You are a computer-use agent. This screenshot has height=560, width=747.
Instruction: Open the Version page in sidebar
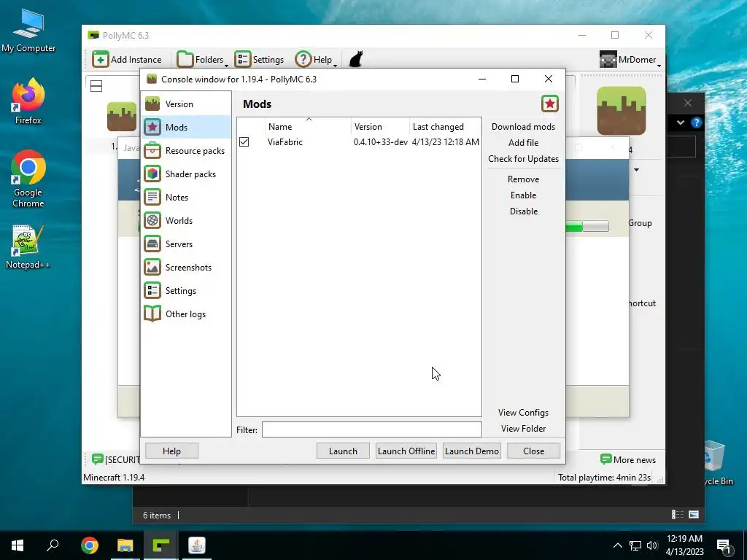186,104
